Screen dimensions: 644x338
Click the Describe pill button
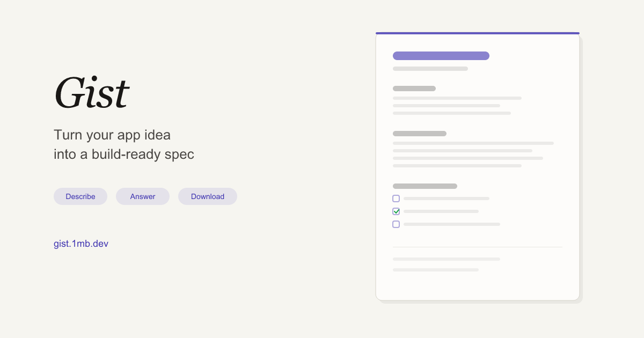click(80, 196)
